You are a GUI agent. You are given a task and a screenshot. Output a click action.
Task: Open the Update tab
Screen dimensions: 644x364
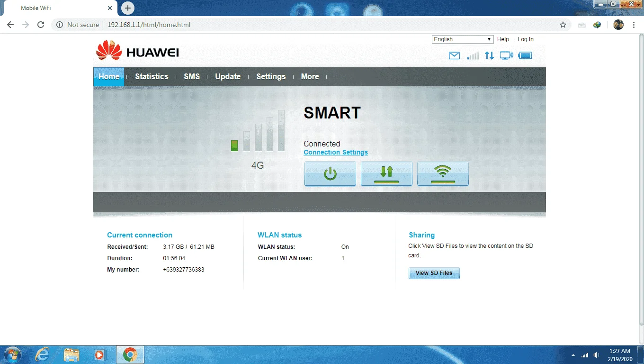click(x=228, y=76)
